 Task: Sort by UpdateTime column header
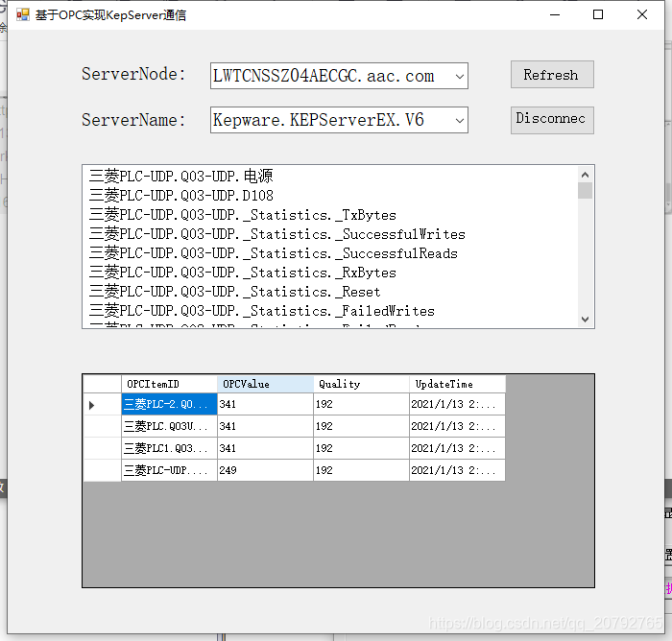457,384
